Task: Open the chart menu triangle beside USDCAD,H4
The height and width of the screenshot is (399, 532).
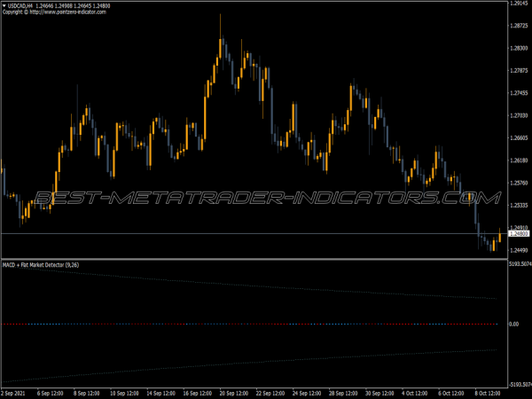Action: [4, 6]
